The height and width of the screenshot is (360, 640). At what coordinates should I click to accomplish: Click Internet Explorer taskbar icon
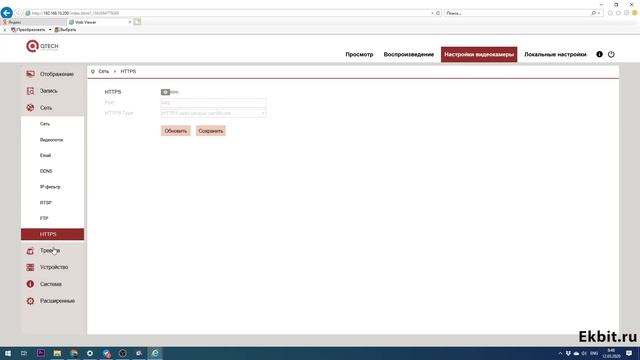click(x=155, y=353)
